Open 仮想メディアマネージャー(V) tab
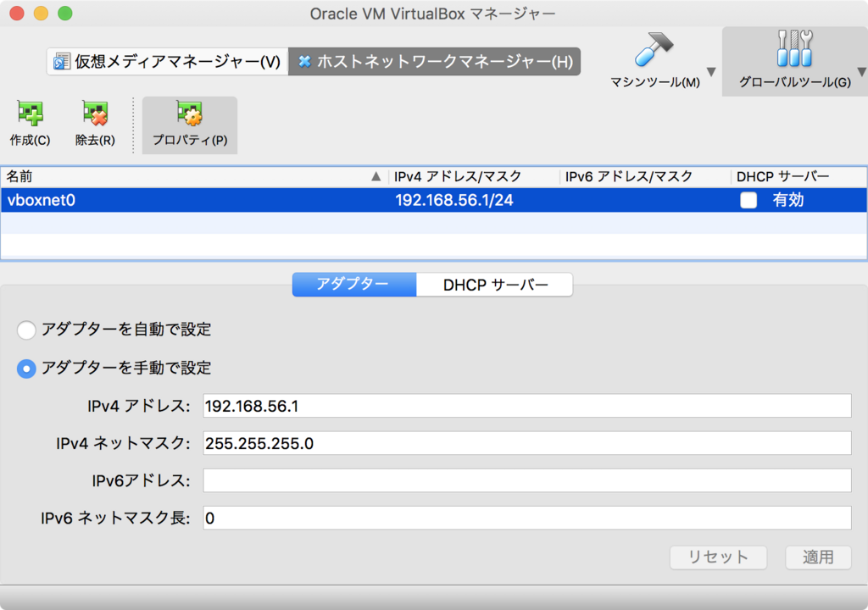Viewport: 868px width, 610px height. click(167, 62)
